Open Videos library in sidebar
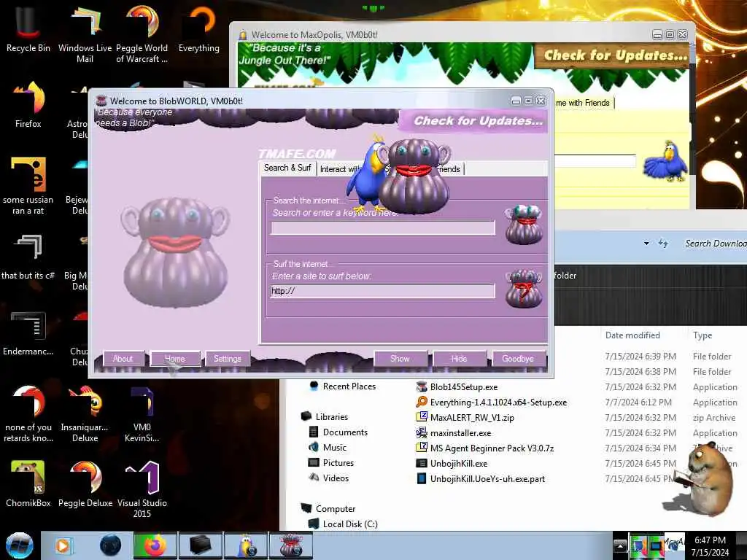 336,478
